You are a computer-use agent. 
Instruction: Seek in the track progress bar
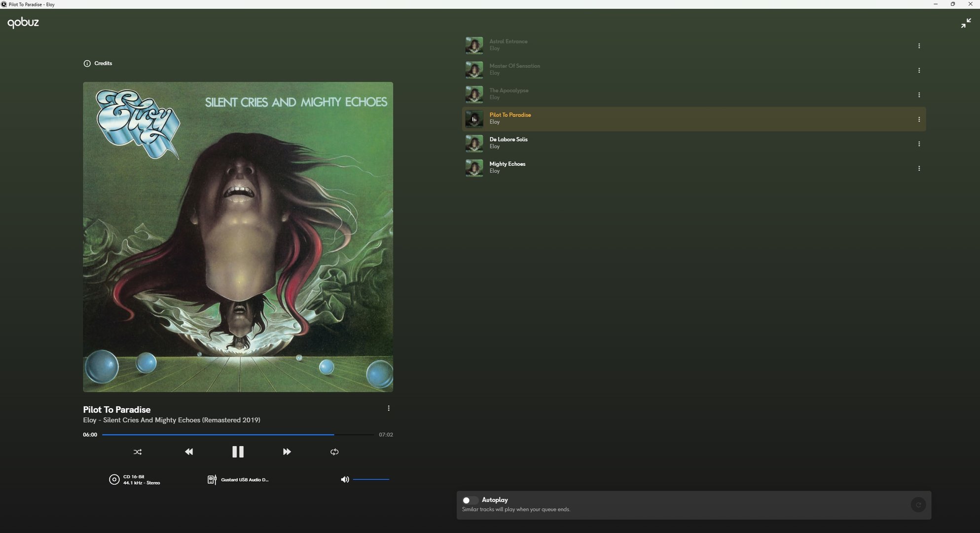coord(237,435)
